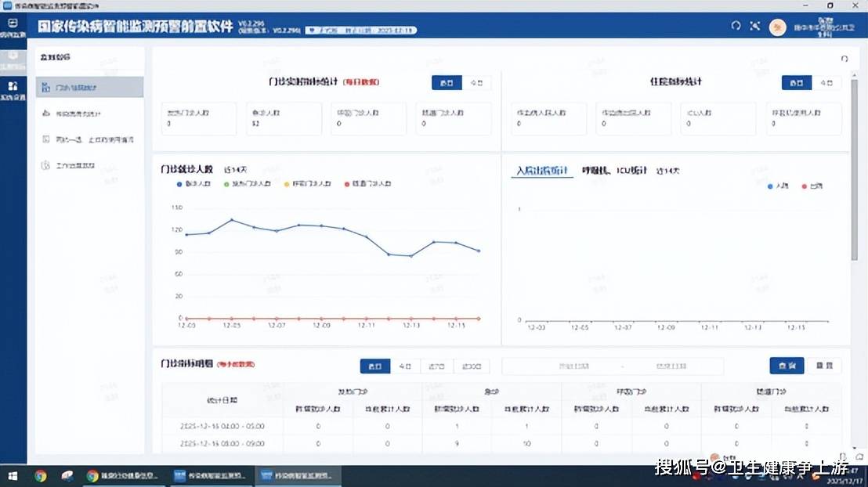Screen dimensions: 868x487
Task: Open 系统设置 in the left blue sidebar
Action: pos(13,90)
